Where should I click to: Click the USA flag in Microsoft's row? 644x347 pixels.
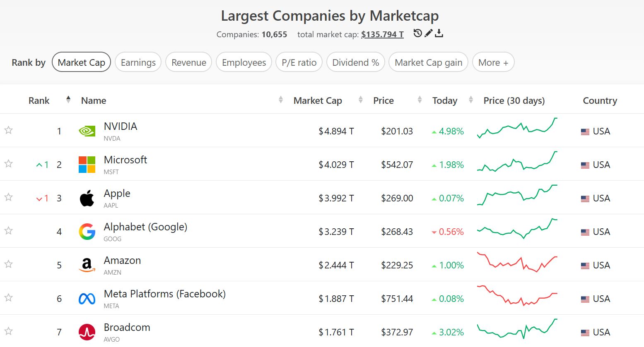585,165
